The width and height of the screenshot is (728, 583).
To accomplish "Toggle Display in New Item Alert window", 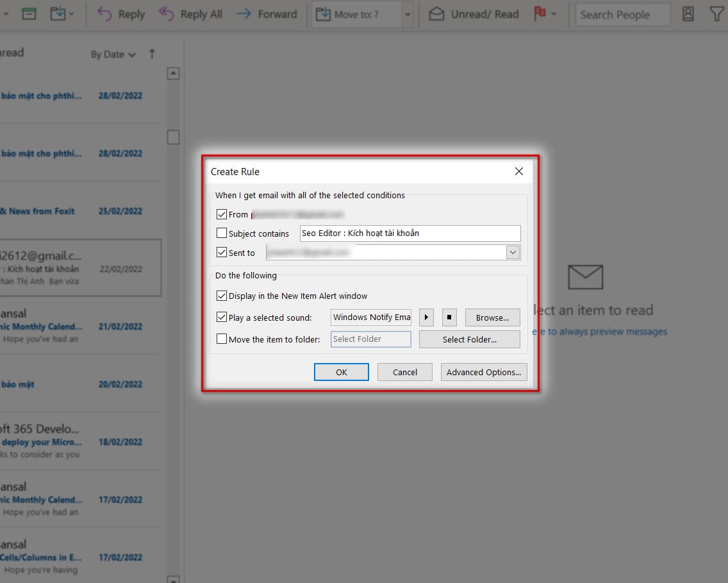I will [x=222, y=296].
